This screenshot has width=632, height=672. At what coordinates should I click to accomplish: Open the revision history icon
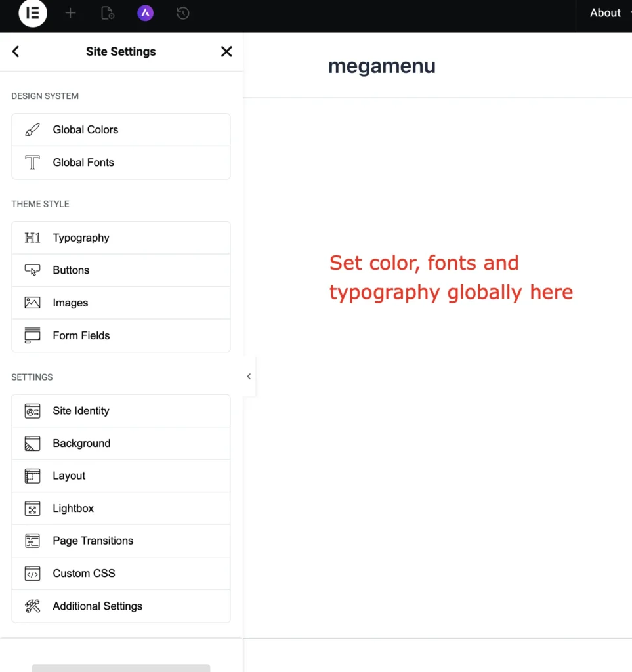[x=182, y=13]
